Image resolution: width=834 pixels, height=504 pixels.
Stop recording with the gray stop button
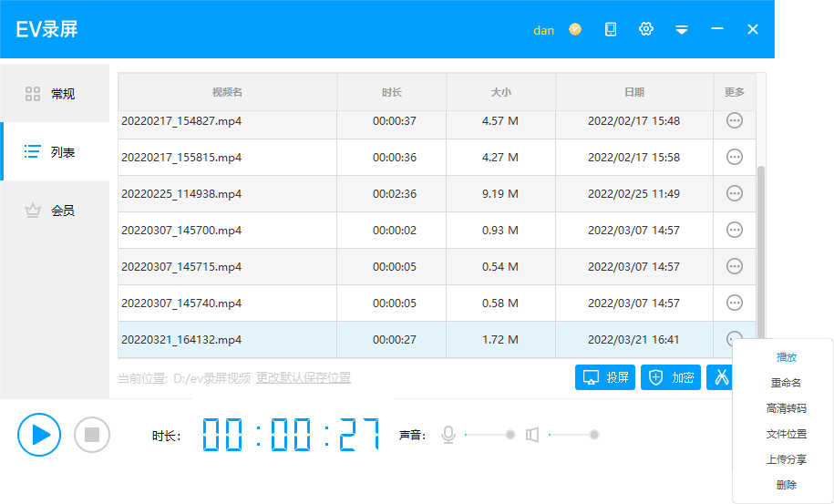tap(92, 435)
